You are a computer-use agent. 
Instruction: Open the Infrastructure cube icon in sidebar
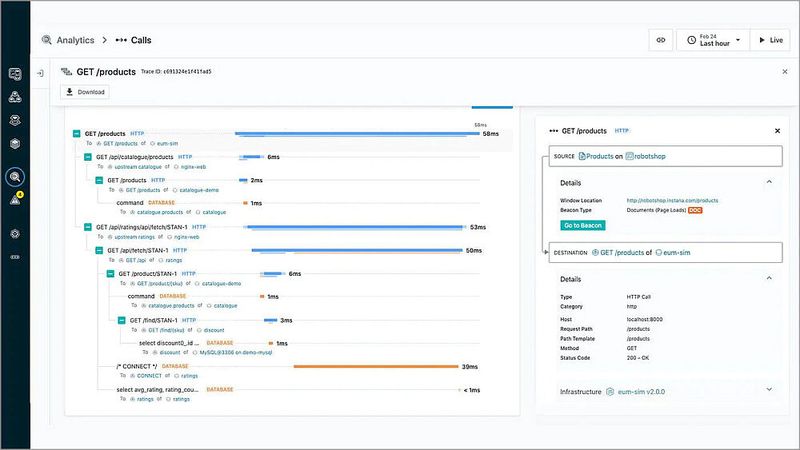coord(15,143)
